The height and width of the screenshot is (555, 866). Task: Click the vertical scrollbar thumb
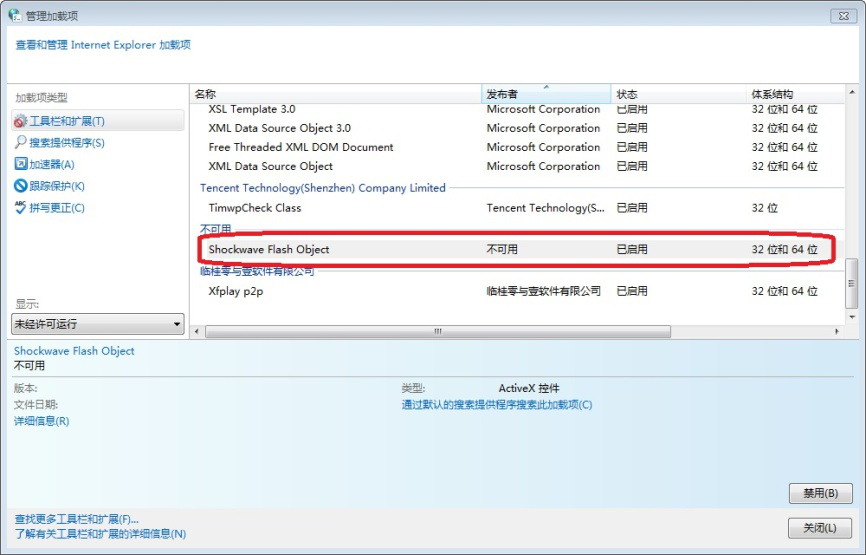pyautogui.click(x=852, y=283)
